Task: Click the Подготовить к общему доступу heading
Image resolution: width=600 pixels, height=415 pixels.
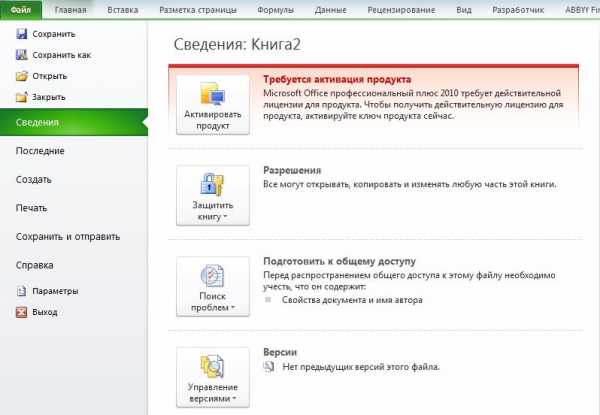Action: coord(339,261)
